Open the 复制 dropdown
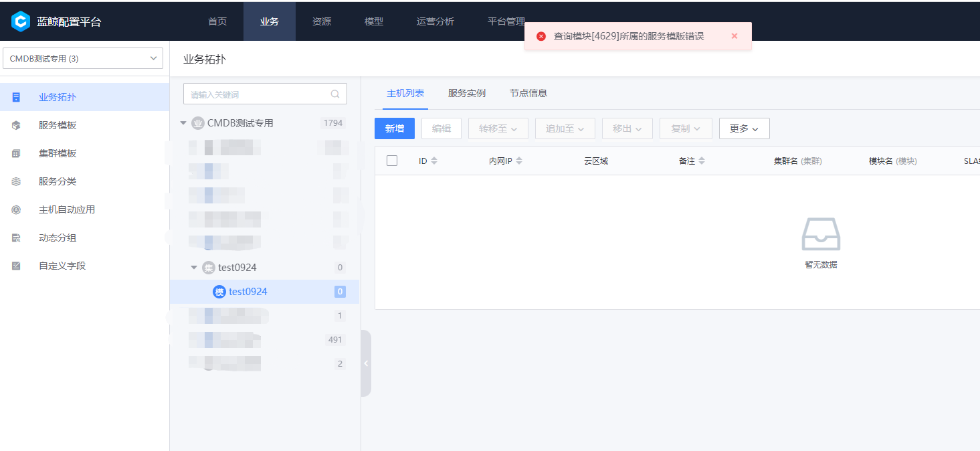Screen dimensions: 980x451 pyautogui.click(x=686, y=128)
